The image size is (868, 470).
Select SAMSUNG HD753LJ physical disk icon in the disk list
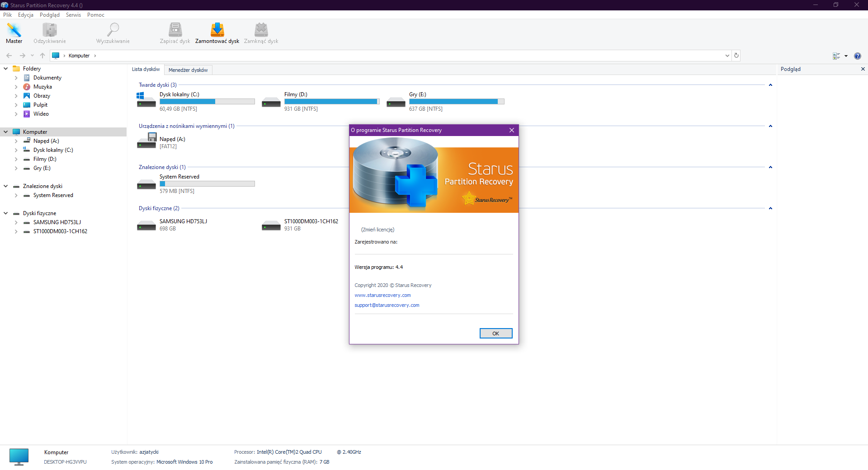click(x=146, y=225)
